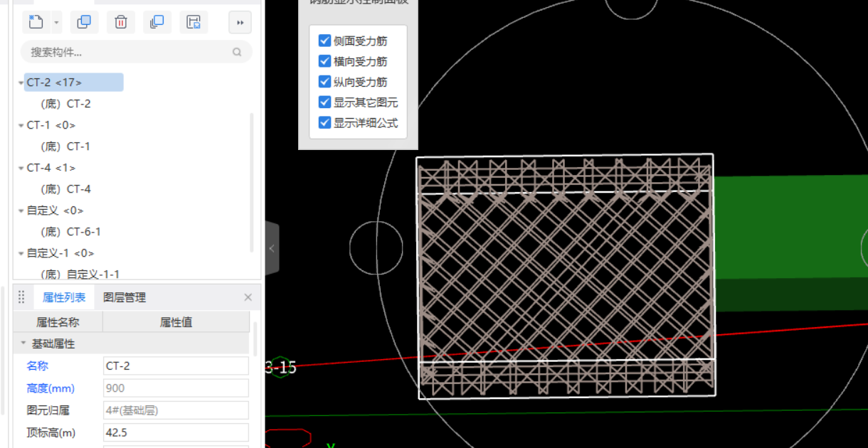The height and width of the screenshot is (448, 868).
Task: Uncheck 纵向受力筋 checkbox
Action: tap(325, 81)
